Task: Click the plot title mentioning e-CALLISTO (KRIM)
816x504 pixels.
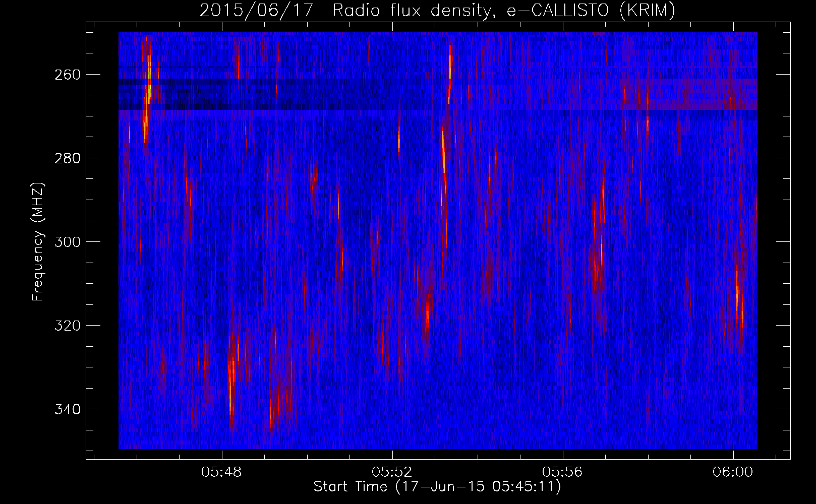Action: click(x=437, y=10)
